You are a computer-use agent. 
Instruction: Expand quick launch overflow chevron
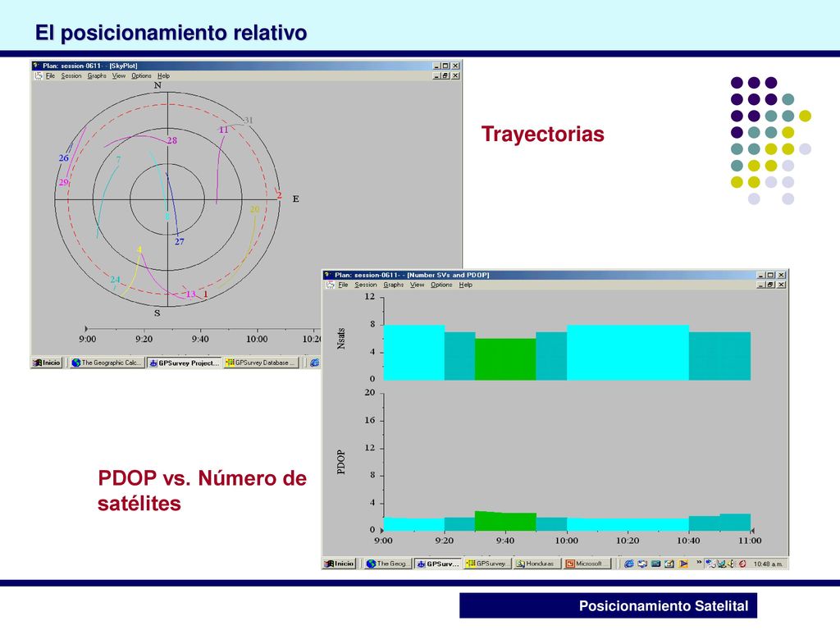click(x=699, y=563)
